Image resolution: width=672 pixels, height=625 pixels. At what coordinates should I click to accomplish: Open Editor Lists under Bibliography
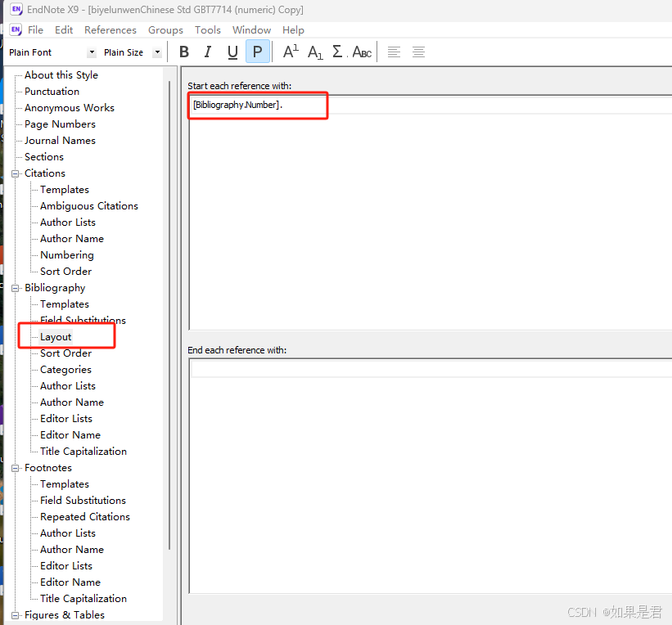[66, 419]
